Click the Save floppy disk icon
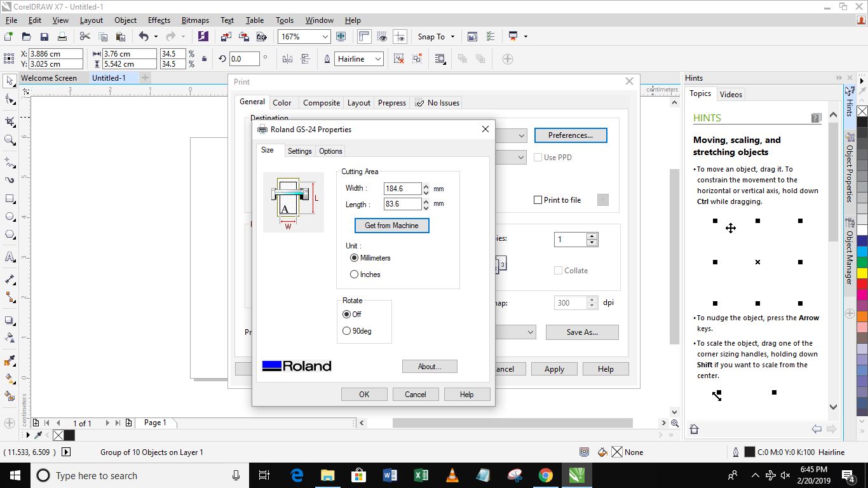The height and width of the screenshot is (488, 868). (44, 37)
